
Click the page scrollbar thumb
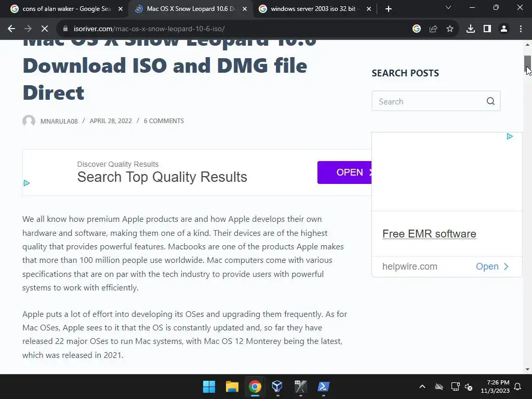pyautogui.click(x=528, y=64)
